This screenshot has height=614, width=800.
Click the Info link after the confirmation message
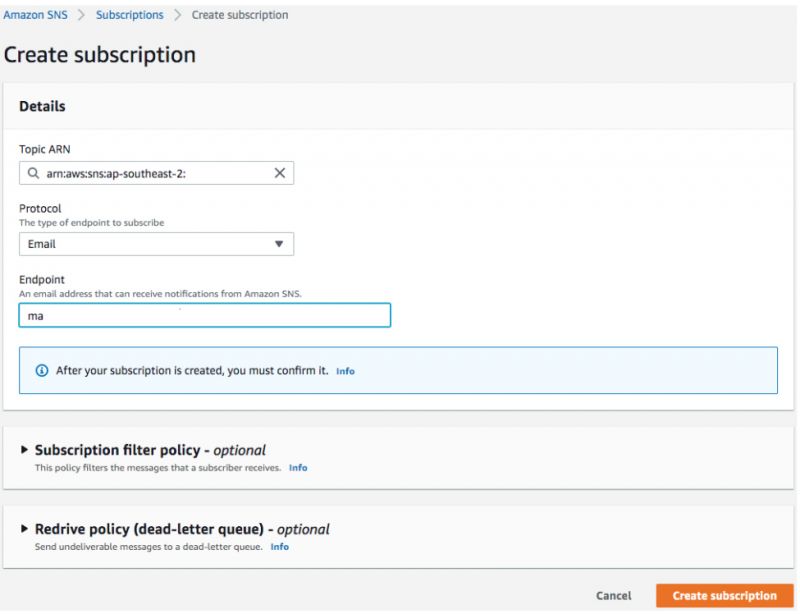tap(345, 370)
